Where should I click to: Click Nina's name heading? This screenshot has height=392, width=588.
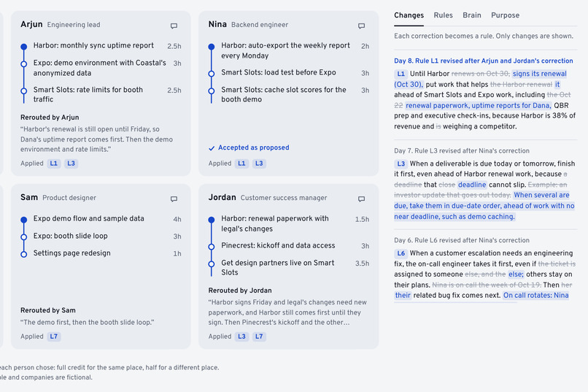point(217,24)
